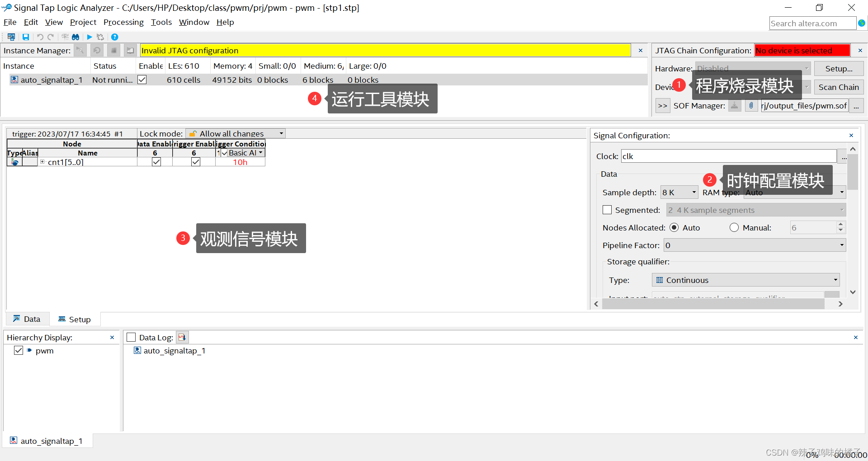Viewport: 868px width, 461px height.
Task: Close the Data Log panel
Action: coord(856,338)
